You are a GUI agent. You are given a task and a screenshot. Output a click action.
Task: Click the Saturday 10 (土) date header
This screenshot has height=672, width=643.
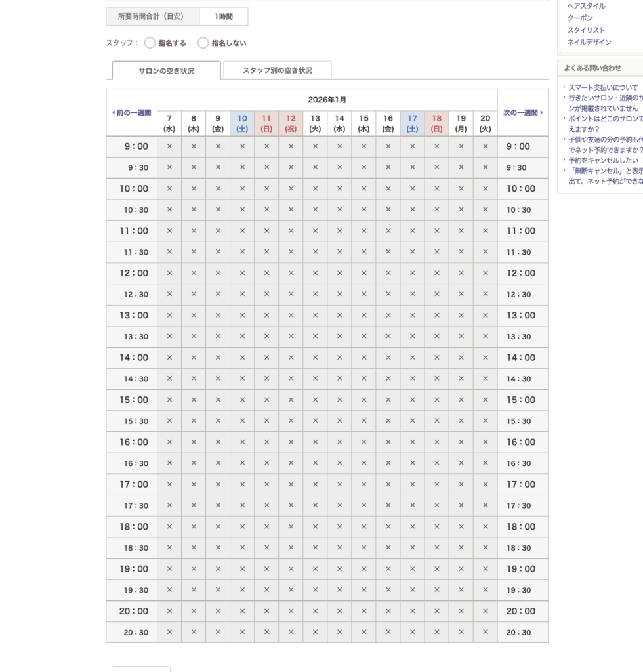[242, 123]
